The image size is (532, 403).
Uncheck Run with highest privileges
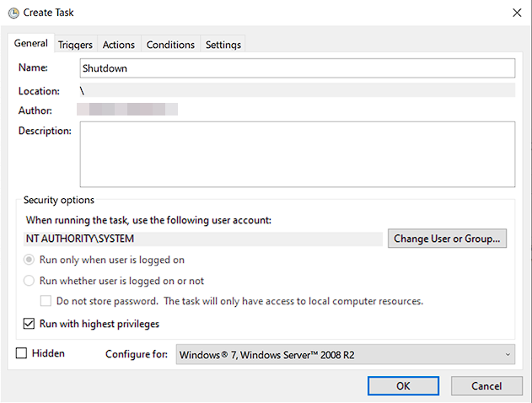pyautogui.click(x=30, y=324)
